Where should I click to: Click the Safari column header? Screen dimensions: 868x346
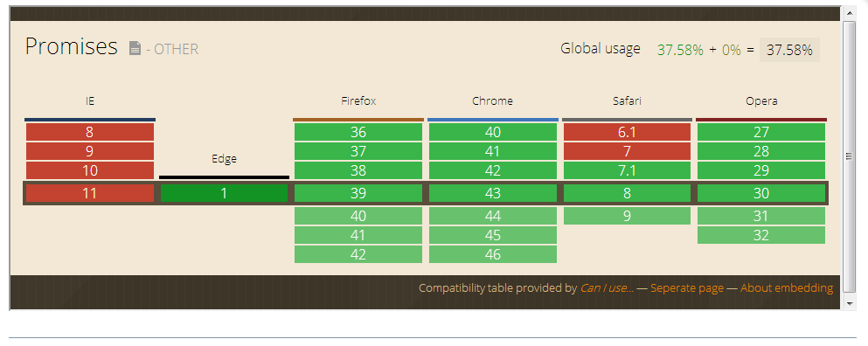(628, 101)
